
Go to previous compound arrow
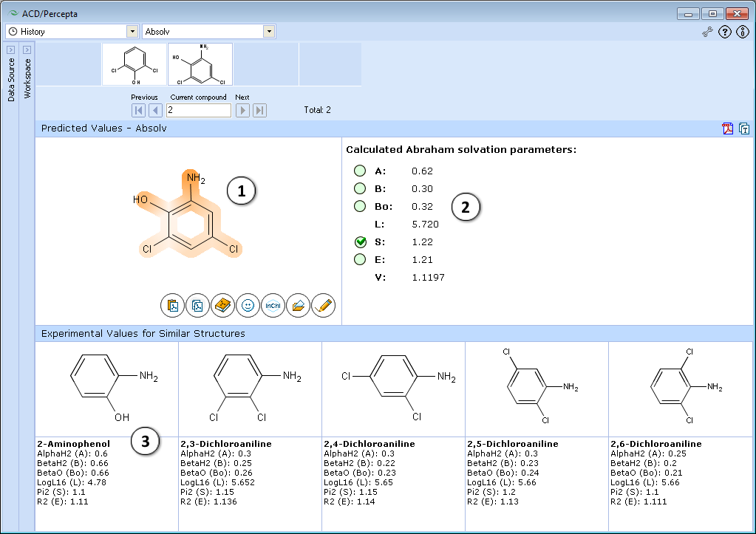[x=155, y=110]
